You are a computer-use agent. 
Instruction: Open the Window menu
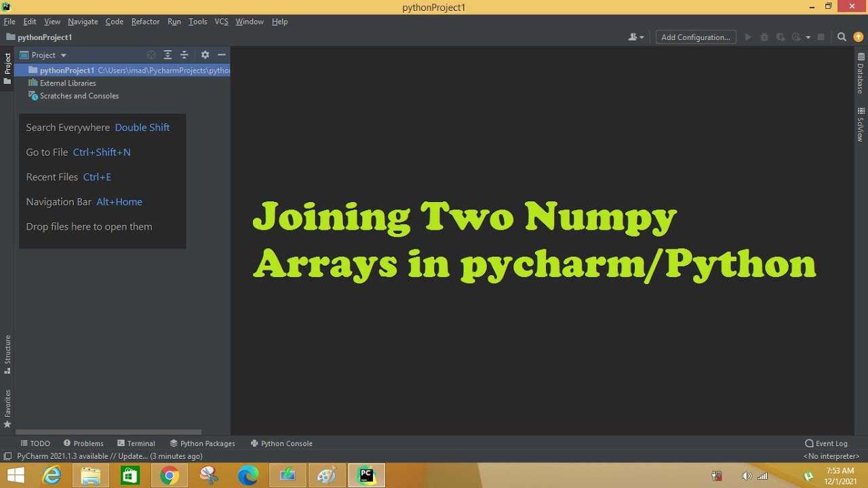pyautogui.click(x=250, y=22)
